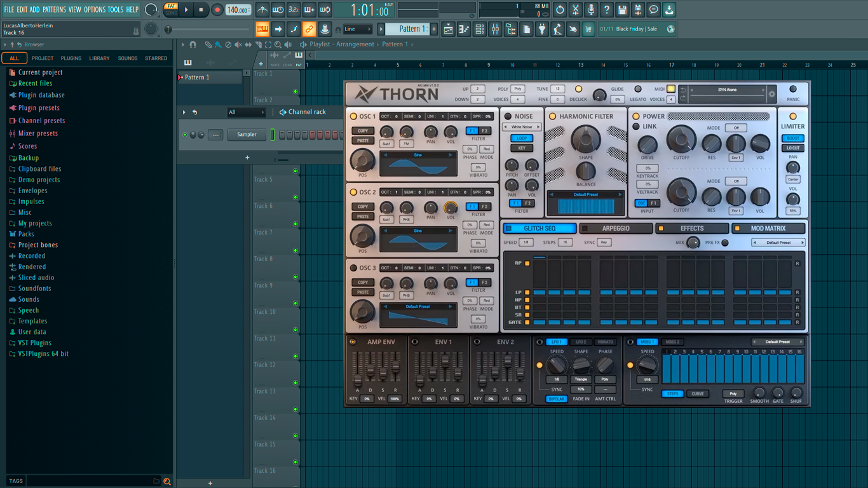Toggle BIPOLAR on the LFO
The image size is (868, 488).
[557, 399]
